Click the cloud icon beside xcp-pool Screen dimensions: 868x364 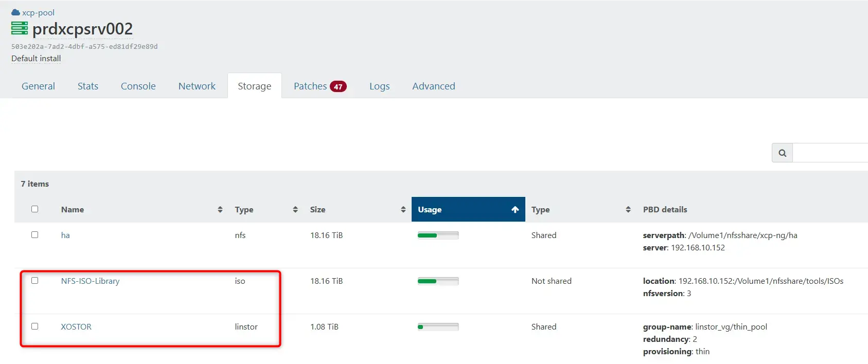pyautogui.click(x=15, y=12)
